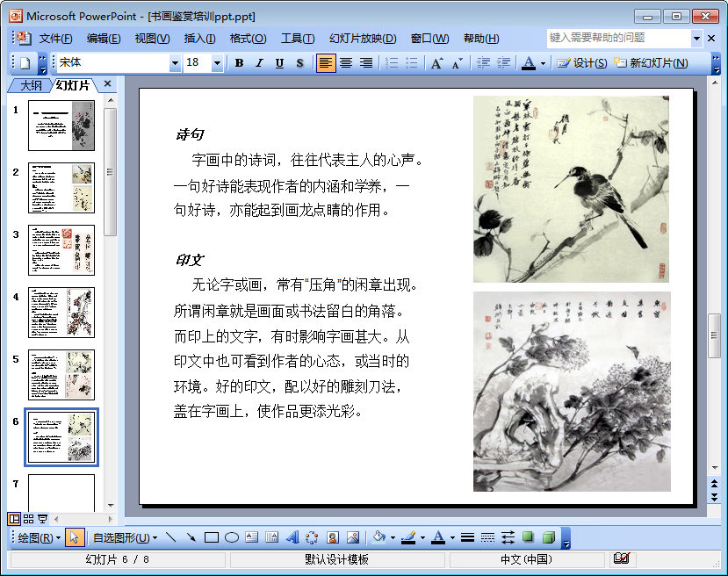Insert WordArt
This screenshot has height=576, width=728.
(x=292, y=537)
